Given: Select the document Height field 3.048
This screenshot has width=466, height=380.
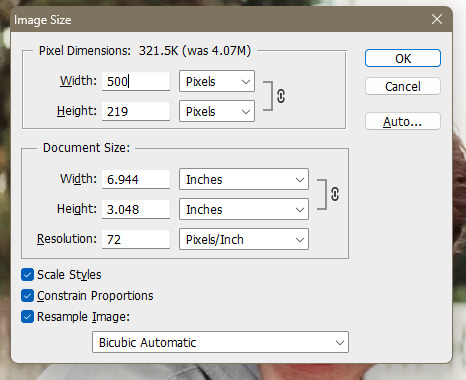Looking at the screenshot, I should click(x=136, y=209).
